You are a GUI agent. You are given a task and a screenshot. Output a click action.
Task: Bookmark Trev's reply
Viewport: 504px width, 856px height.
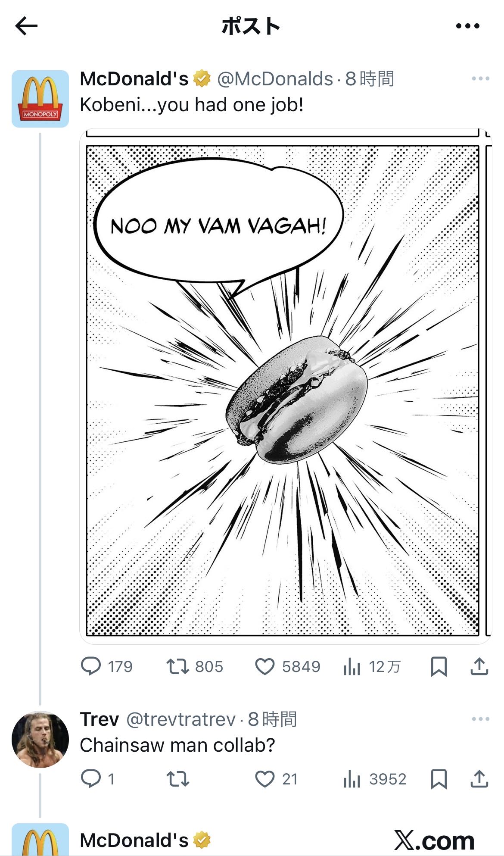pos(439,779)
